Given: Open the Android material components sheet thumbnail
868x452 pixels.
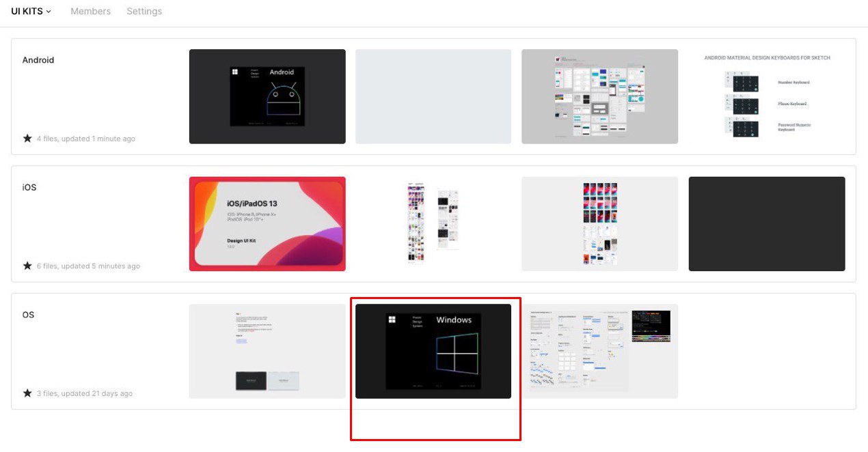Looking at the screenshot, I should point(599,96).
